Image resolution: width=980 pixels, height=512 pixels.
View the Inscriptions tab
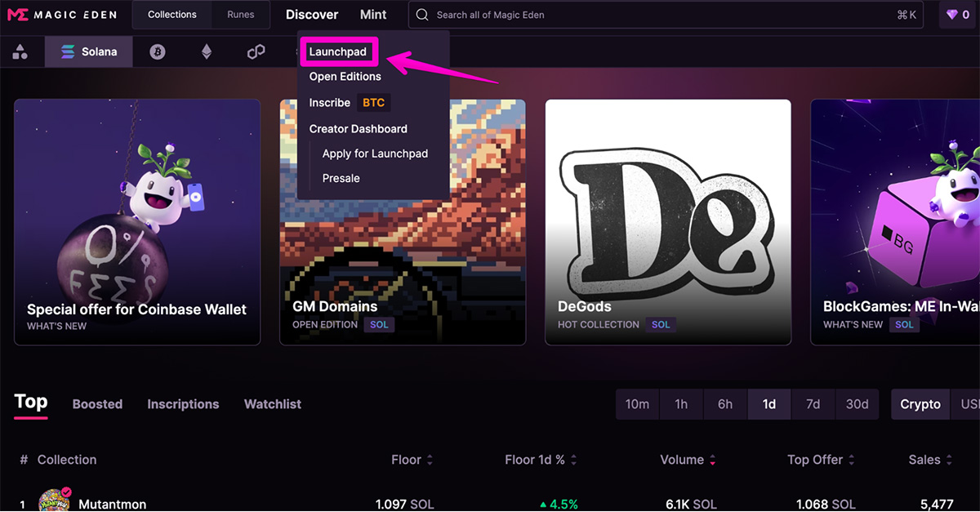tap(183, 404)
